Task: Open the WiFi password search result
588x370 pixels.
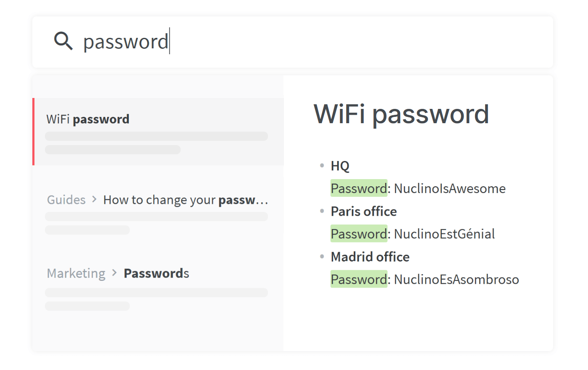Action: coord(88,119)
